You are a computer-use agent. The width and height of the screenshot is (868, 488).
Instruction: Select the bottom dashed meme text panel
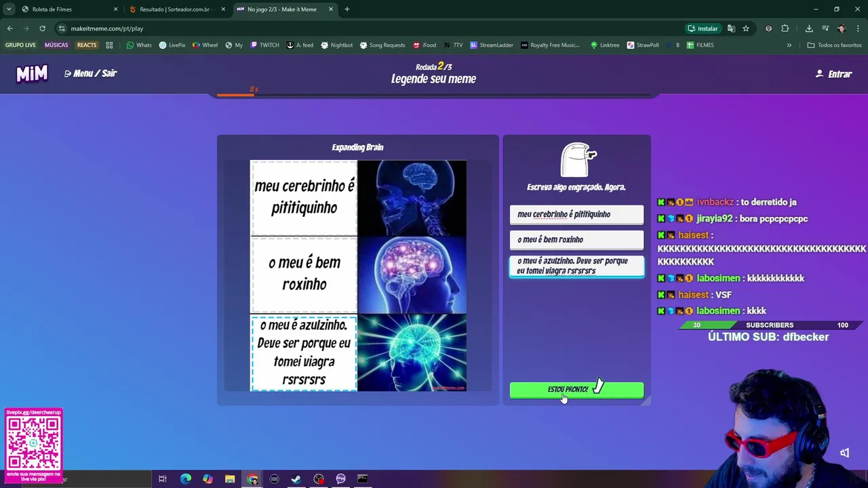tap(304, 353)
